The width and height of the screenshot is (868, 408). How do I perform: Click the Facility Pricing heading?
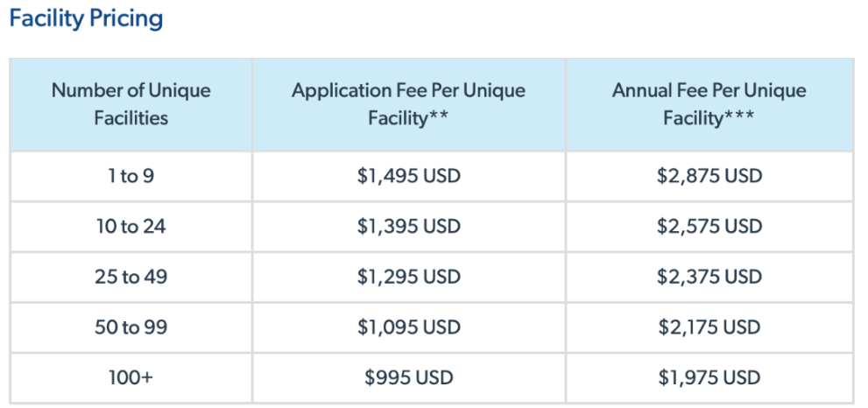(86, 19)
